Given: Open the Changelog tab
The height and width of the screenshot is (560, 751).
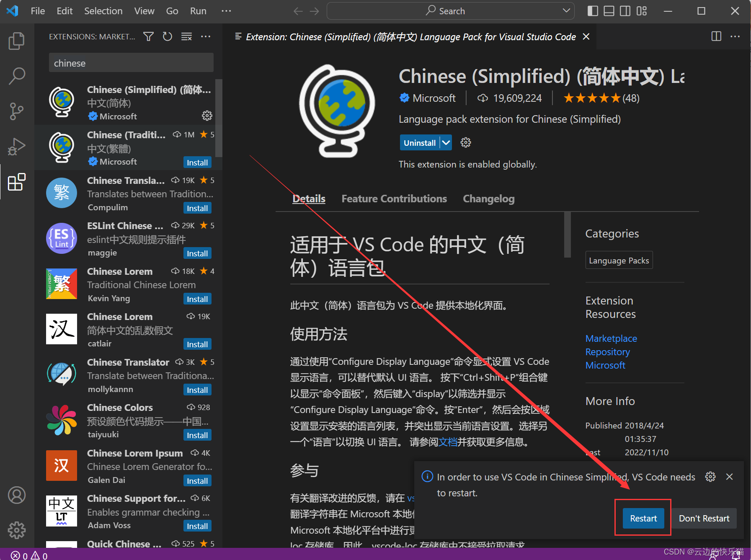Looking at the screenshot, I should (x=488, y=199).
